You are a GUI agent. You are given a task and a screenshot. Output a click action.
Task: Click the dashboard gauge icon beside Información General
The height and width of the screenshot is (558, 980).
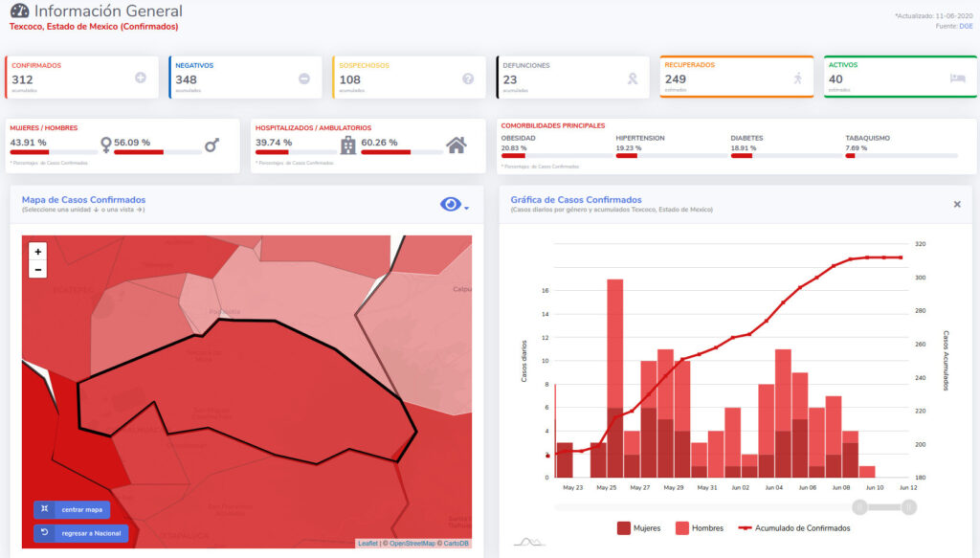pos(19,11)
